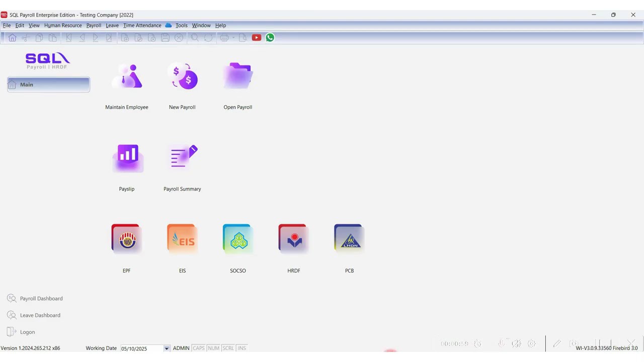This screenshot has width=644, height=362.
Task: Click the CAPS status indicator
Action: point(199,348)
